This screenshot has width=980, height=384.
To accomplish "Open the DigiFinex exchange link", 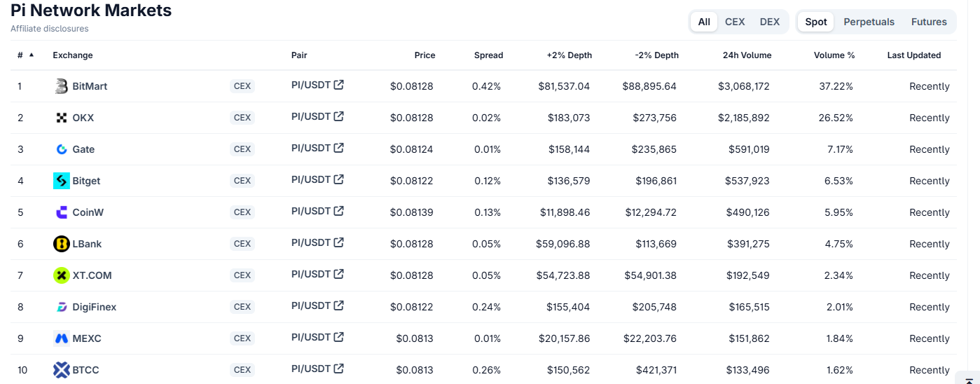I will click(x=95, y=307).
